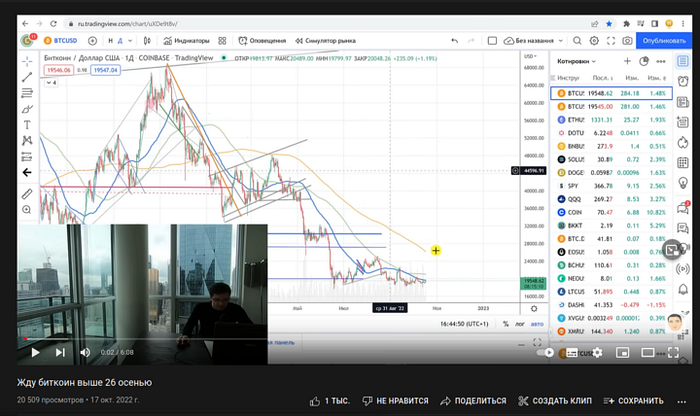Viewport: 700px width, 416px height.
Task: Open the 'Котировки' watchlist dropdown
Action: (x=576, y=61)
